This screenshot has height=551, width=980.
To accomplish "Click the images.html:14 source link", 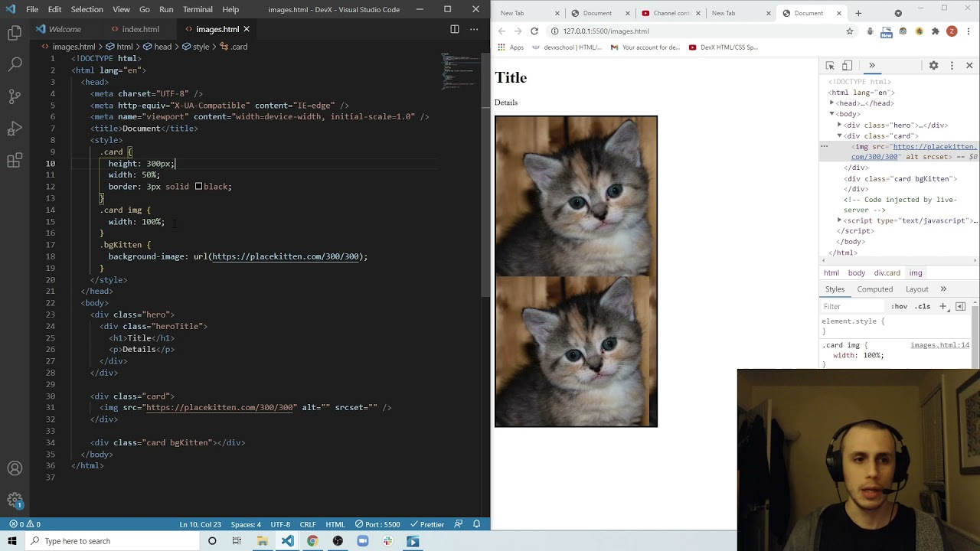I will click(939, 345).
